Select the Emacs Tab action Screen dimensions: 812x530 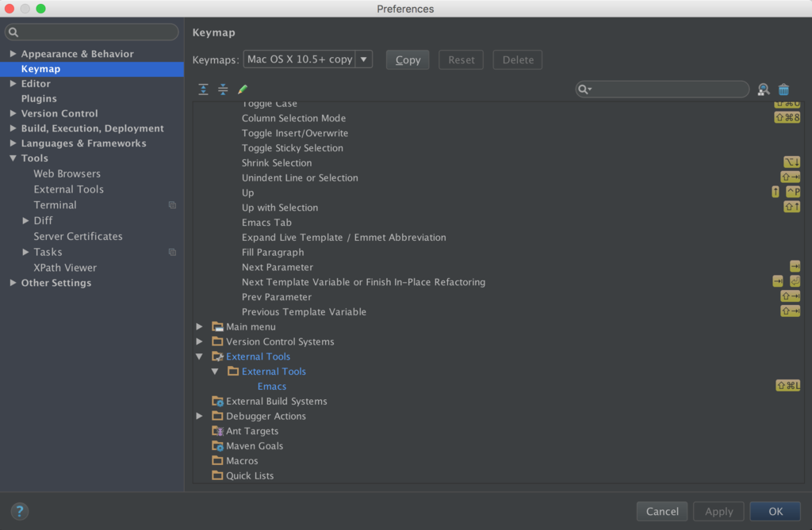[266, 223]
